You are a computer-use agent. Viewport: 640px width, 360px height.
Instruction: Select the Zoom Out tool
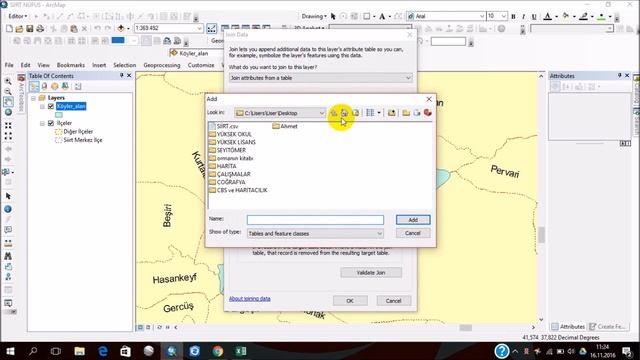[8, 91]
